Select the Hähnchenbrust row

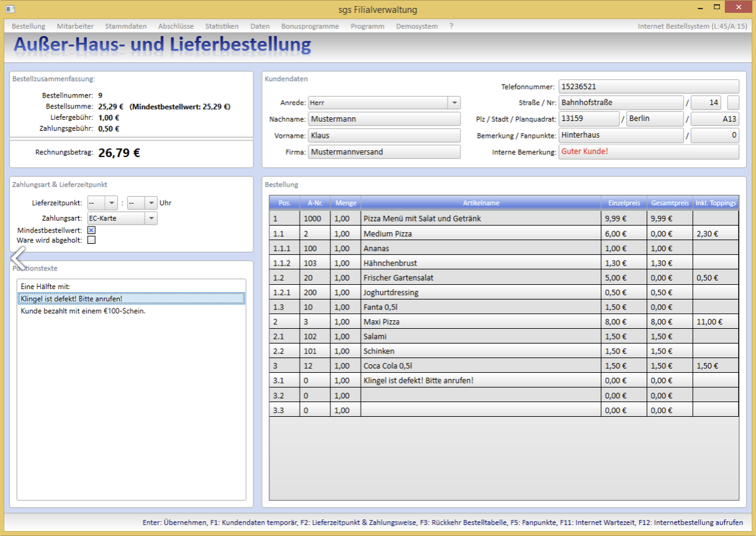(504, 263)
